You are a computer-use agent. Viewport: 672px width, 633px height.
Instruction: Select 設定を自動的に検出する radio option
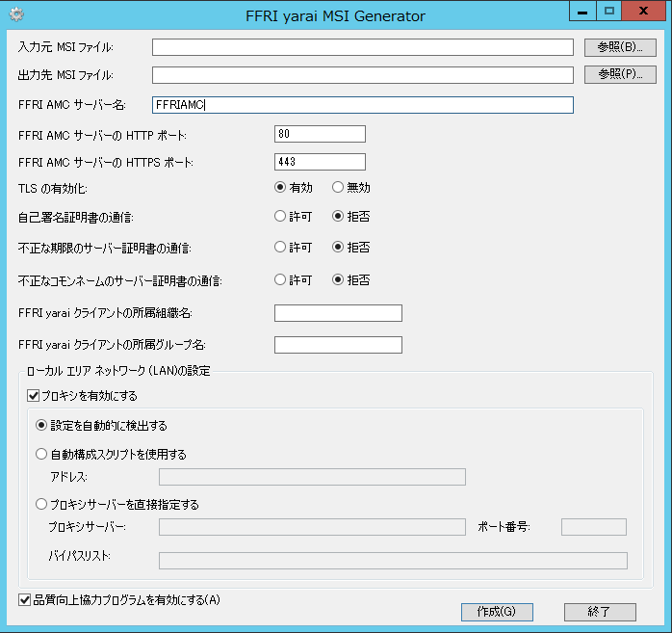41,426
